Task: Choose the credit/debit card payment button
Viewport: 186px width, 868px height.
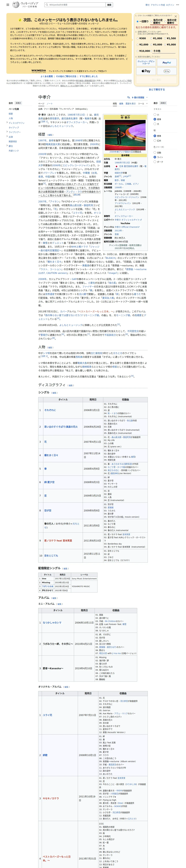Action: tap(146, 62)
